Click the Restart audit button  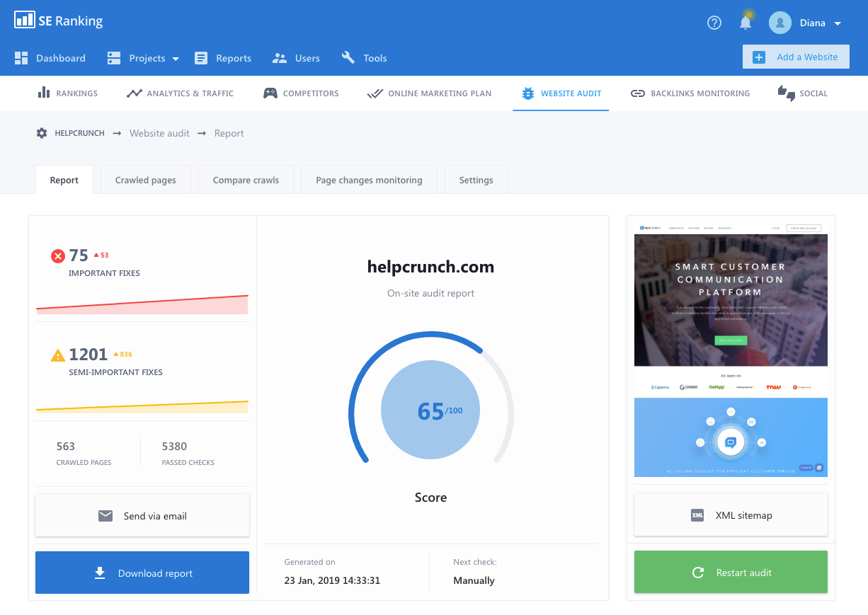(x=731, y=572)
